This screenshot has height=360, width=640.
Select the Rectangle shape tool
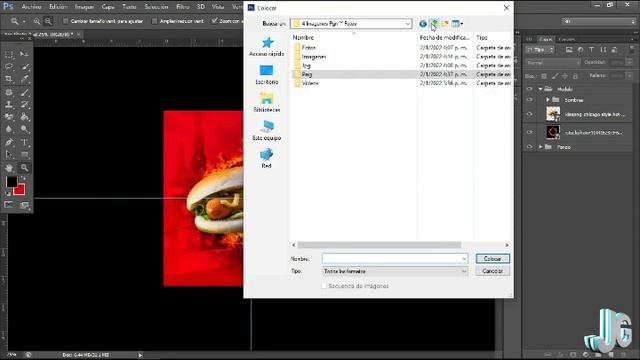(24, 155)
